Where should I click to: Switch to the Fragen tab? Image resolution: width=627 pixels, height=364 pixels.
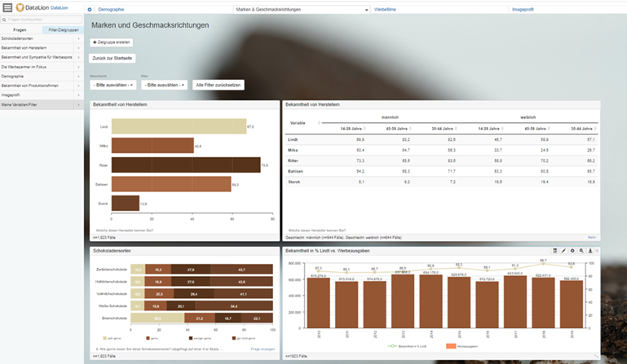pyautogui.click(x=20, y=30)
